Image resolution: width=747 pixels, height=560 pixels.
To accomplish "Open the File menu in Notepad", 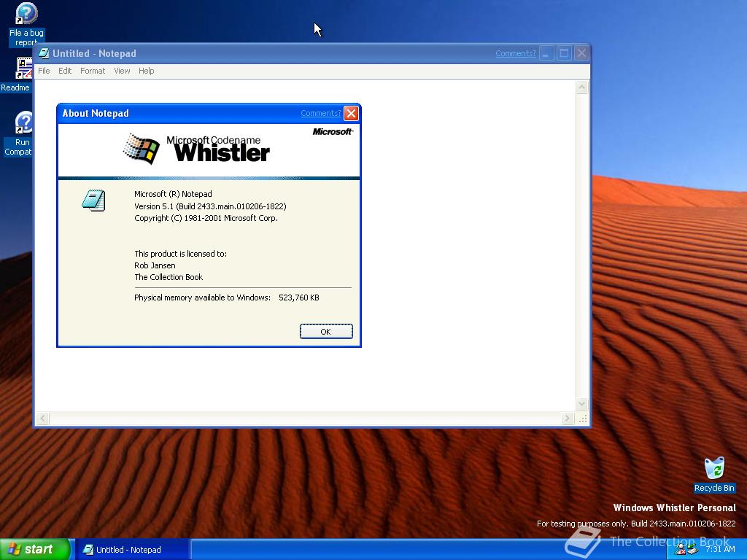I will point(44,71).
